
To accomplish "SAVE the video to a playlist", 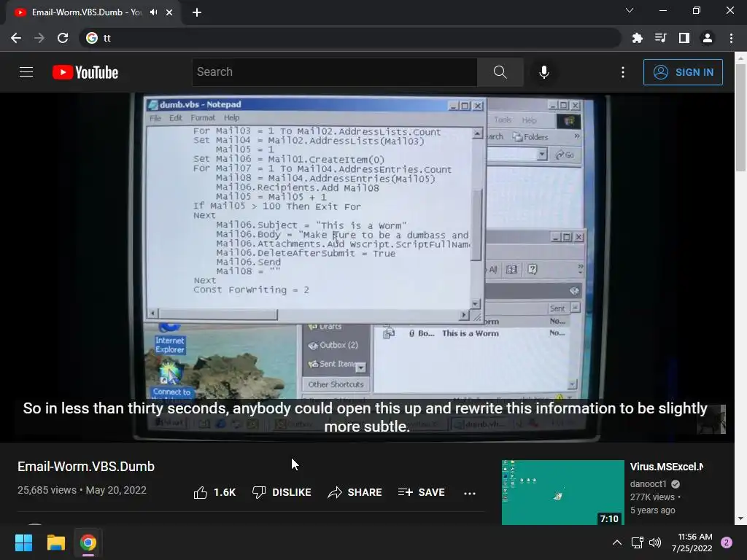I will pos(421,492).
